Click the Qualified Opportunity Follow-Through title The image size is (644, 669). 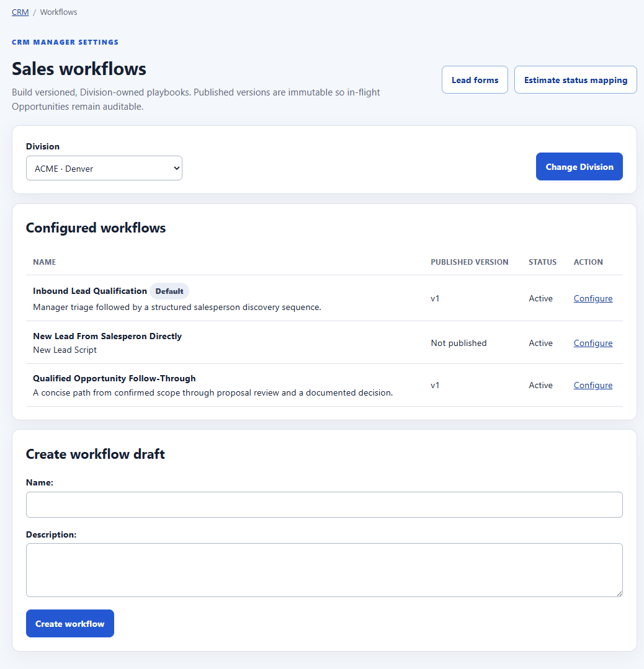114,378
